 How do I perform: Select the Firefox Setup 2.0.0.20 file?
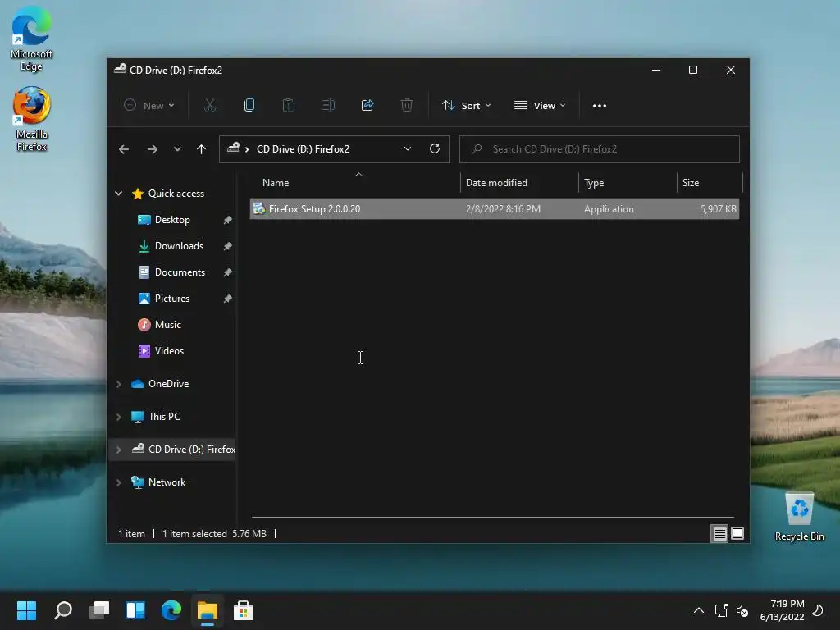(x=495, y=209)
